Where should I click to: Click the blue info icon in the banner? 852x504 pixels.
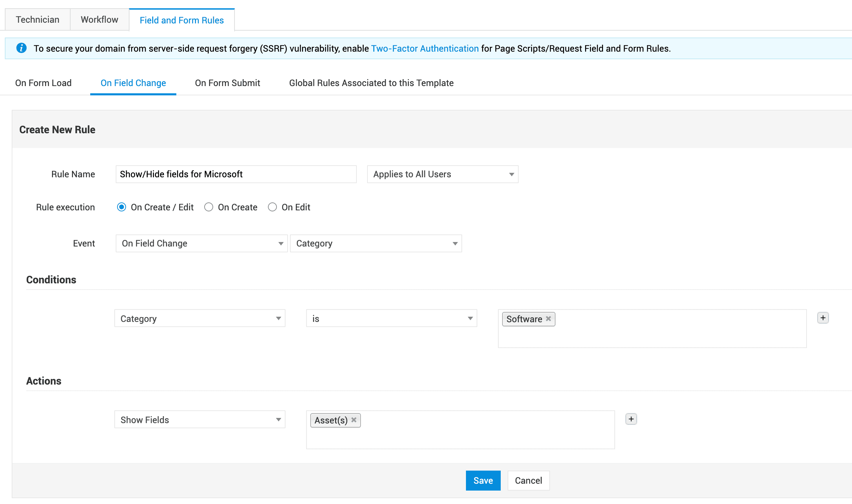coord(21,48)
